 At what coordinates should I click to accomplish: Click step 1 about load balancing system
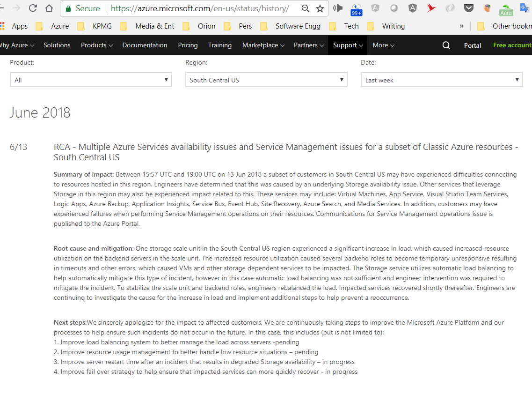tap(176, 342)
